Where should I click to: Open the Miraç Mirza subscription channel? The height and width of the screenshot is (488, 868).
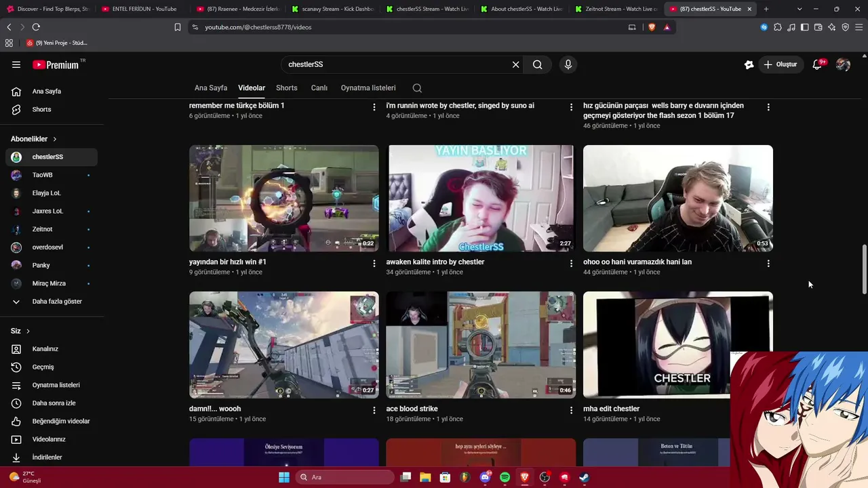pos(52,283)
